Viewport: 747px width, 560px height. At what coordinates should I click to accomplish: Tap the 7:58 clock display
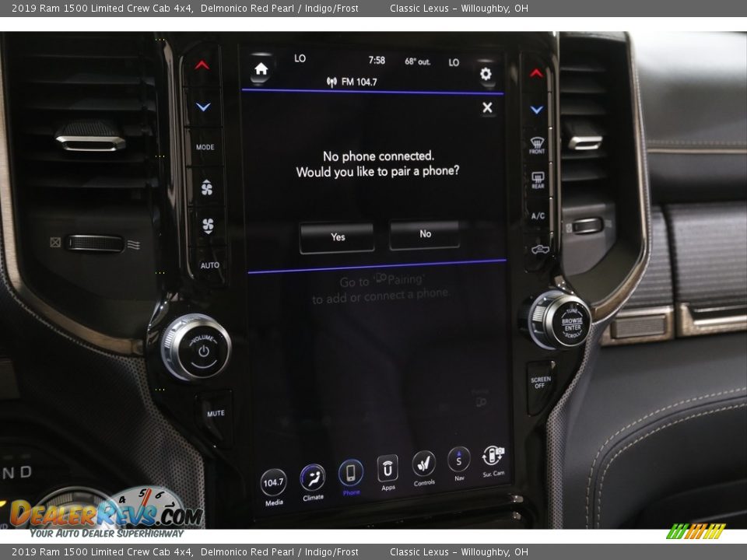(377, 60)
